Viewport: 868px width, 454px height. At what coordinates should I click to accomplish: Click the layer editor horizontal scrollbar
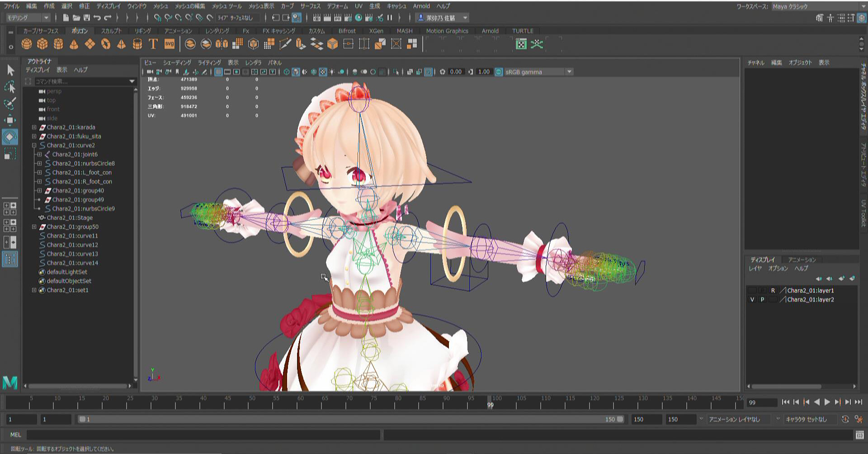(787, 386)
